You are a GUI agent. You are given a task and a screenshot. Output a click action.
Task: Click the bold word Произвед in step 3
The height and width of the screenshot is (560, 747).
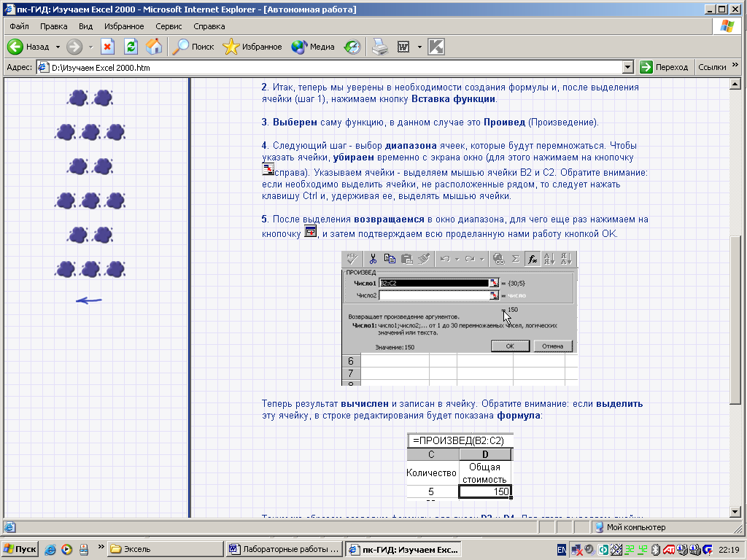coord(504,122)
